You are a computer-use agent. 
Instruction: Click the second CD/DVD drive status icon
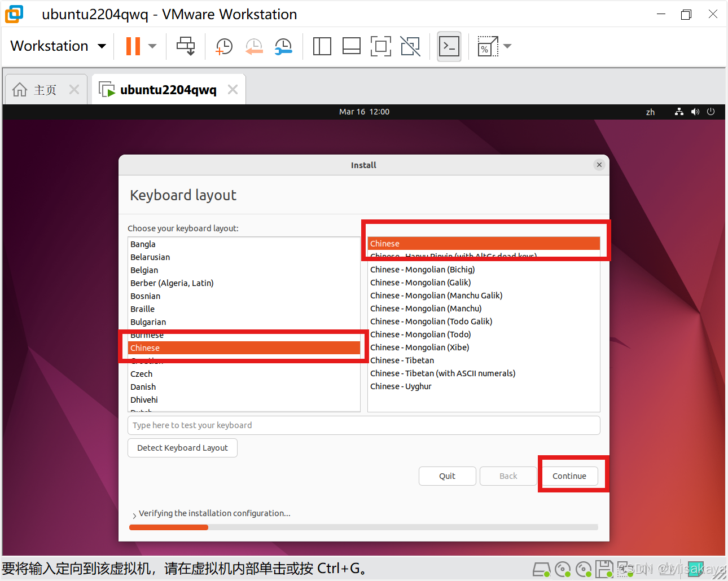point(584,570)
